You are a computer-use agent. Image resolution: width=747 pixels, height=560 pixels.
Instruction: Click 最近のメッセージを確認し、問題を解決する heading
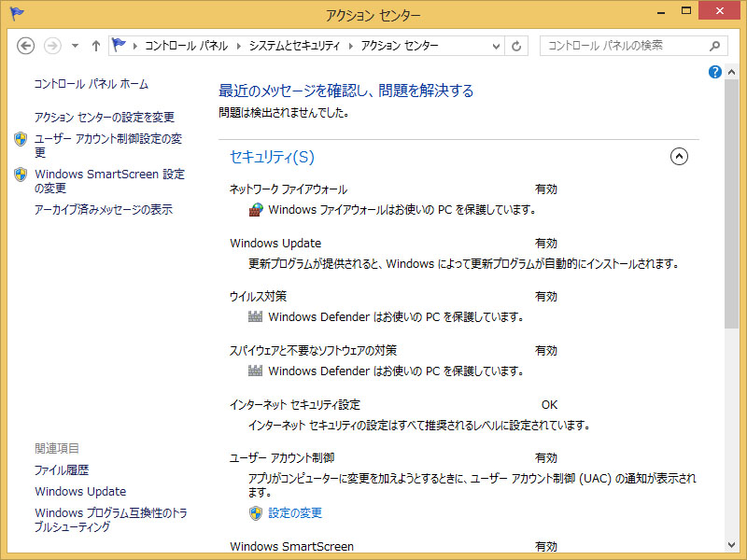tap(345, 91)
